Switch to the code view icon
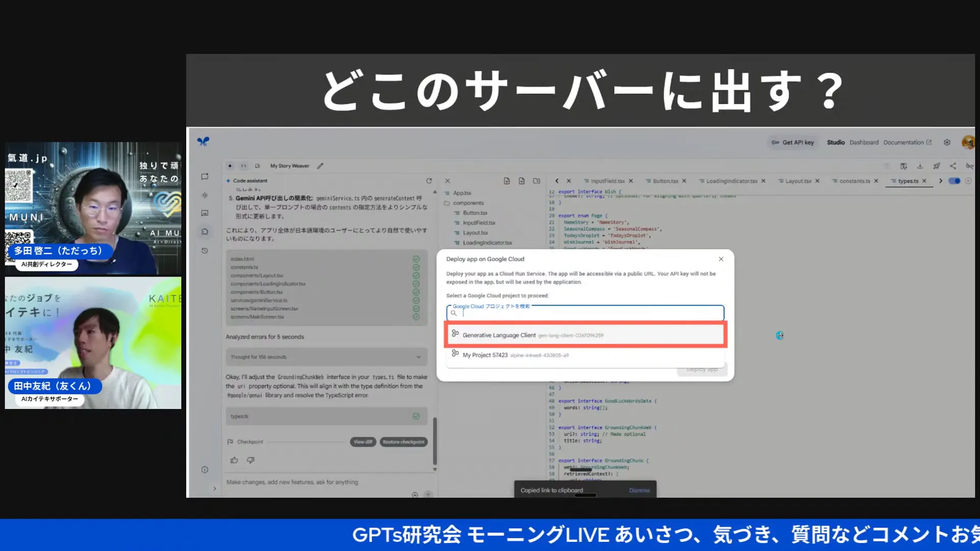 [243, 166]
